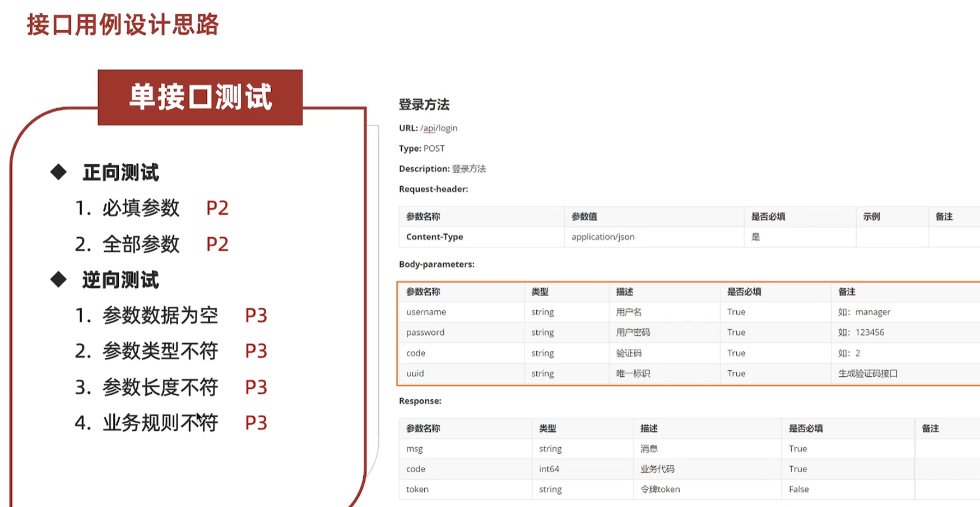Image resolution: width=980 pixels, height=507 pixels.
Task: Click the P3 label beside 业务规则不符
Action: (257, 423)
